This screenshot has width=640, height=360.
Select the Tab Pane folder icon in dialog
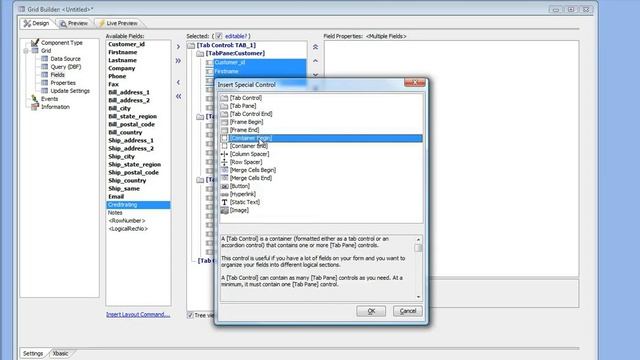click(224, 106)
